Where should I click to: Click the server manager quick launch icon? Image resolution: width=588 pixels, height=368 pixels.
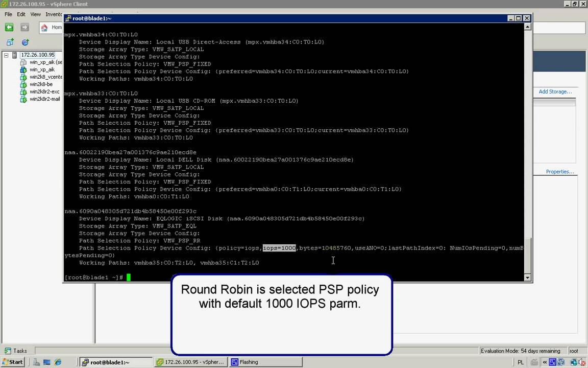coord(36,362)
